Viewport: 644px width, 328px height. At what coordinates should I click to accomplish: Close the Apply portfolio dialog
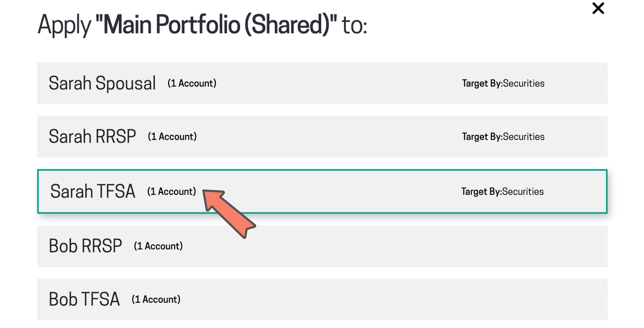click(x=598, y=8)
